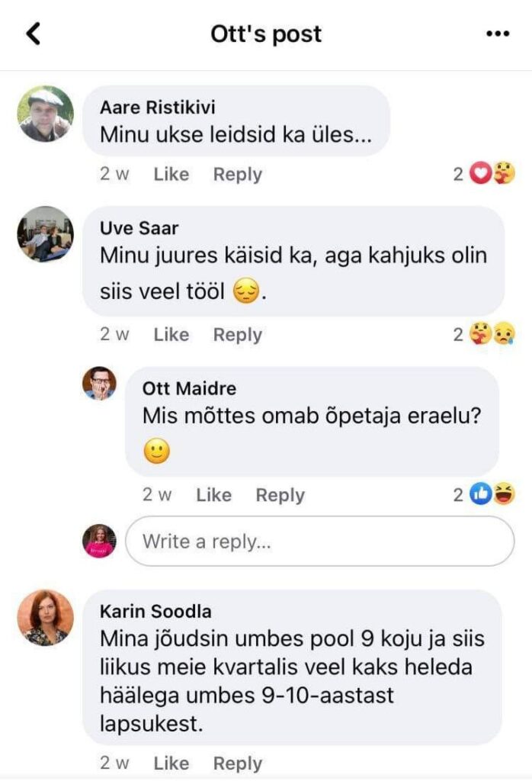Viewport: 532px width, 781px height.
Task: Open Uve Saar's profile picture
Action: click(46, 234)
